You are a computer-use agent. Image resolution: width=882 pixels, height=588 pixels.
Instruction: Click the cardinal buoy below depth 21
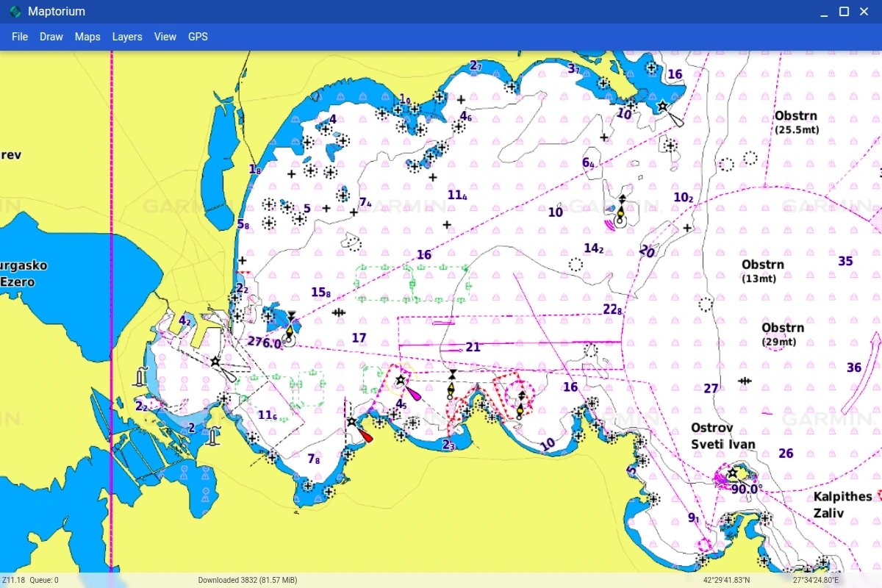451,386
